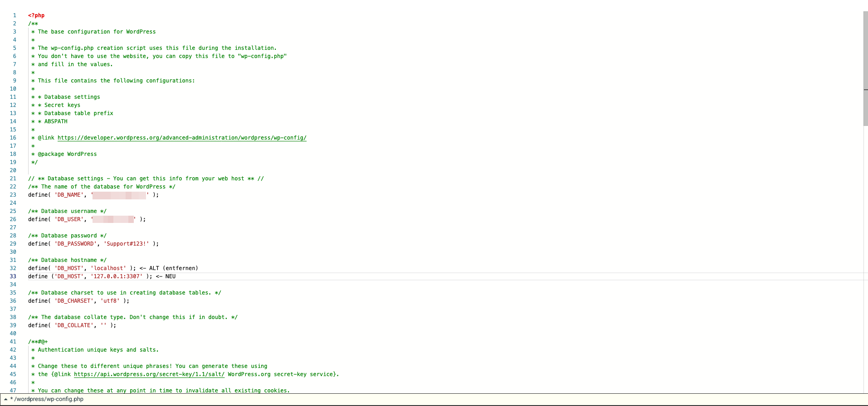868x406 pixels.
Task: Click the vertical scrollbar thumb
Action: click(x=865, y=68)
